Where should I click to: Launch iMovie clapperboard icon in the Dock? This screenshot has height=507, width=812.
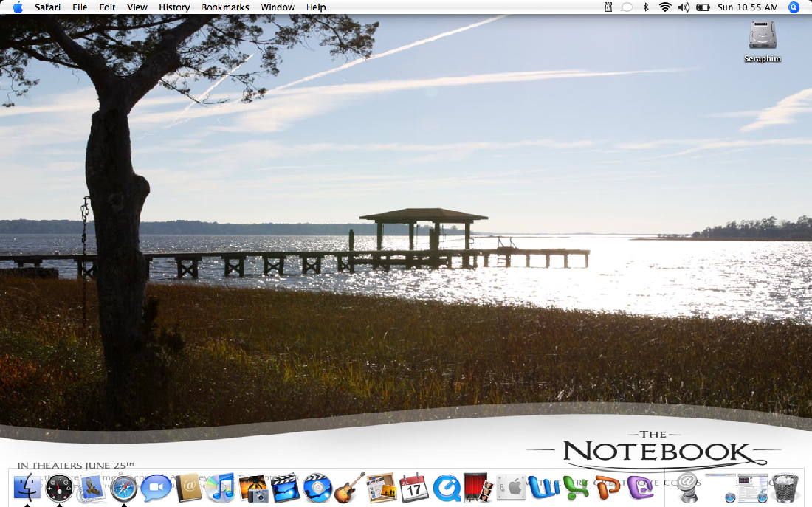pos(286,488)
